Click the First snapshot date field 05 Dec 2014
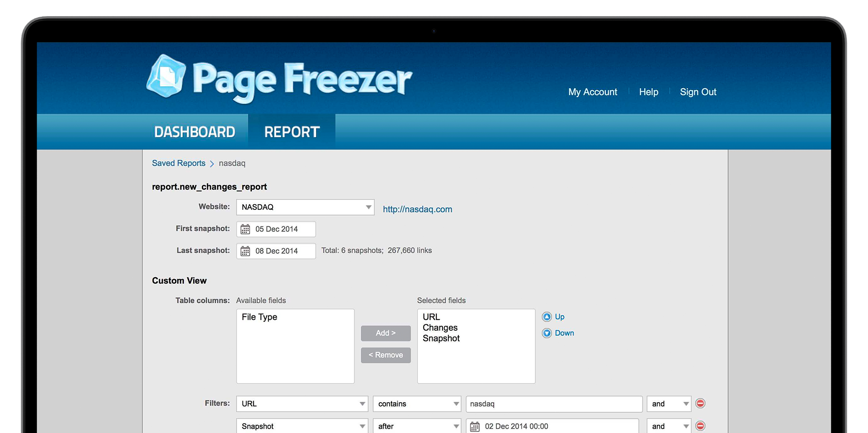This screenshot has width=868, height=433. pos(276,229)
